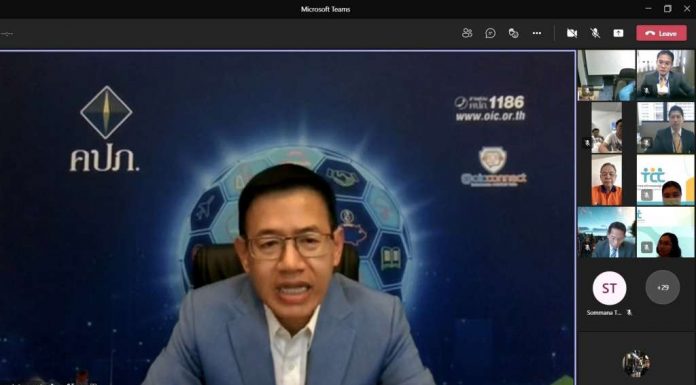This screenshot has height=385, width=696.
Task: Unmute the microphone
Action: click(595, 33)
